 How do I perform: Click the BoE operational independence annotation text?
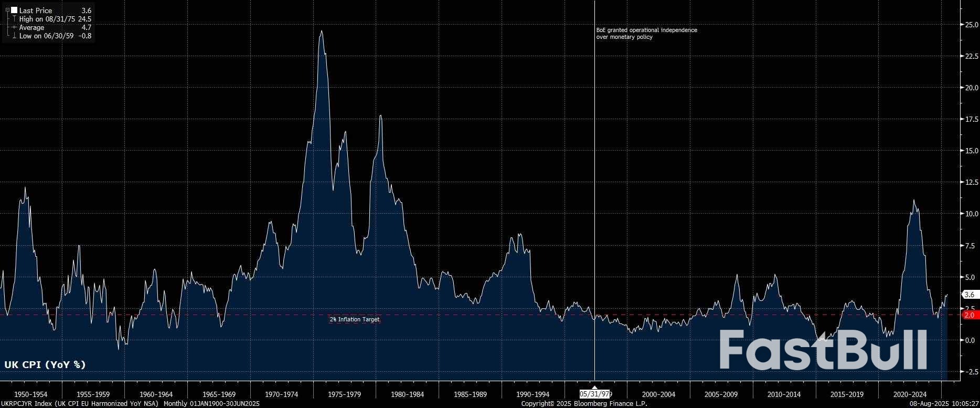click(x=646, y=34)
